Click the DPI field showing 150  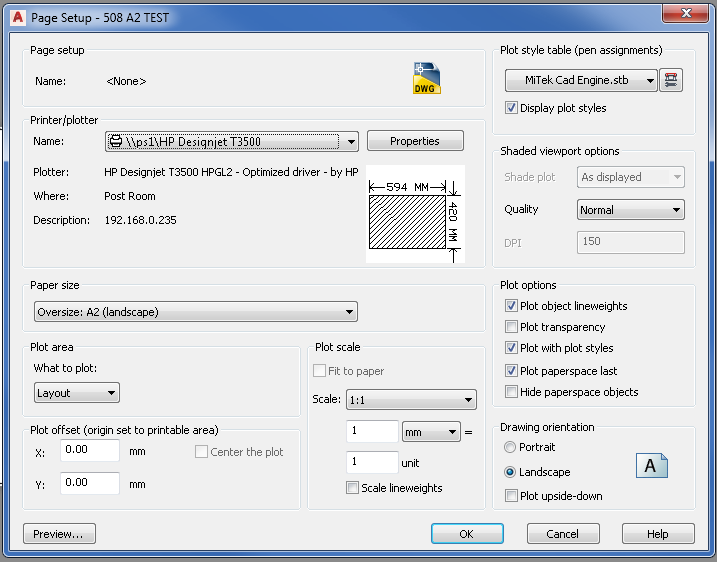click(631, 242)
